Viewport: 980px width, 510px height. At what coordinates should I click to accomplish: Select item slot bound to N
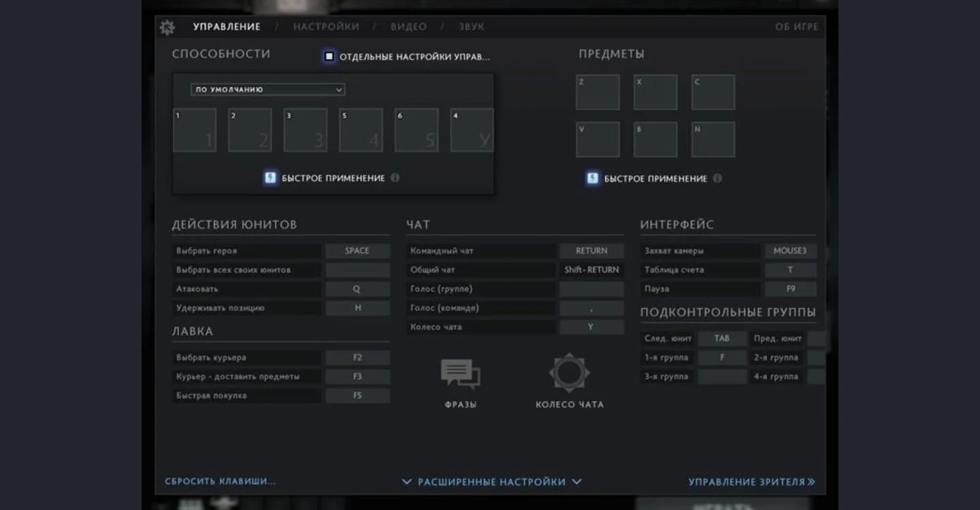point(713,139)
